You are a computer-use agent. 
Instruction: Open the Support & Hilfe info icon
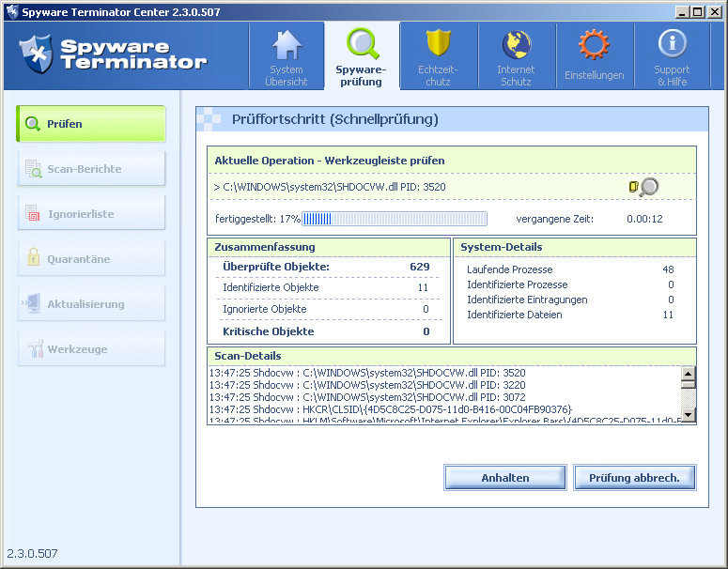pyautogui.click(x=672, y=43)
